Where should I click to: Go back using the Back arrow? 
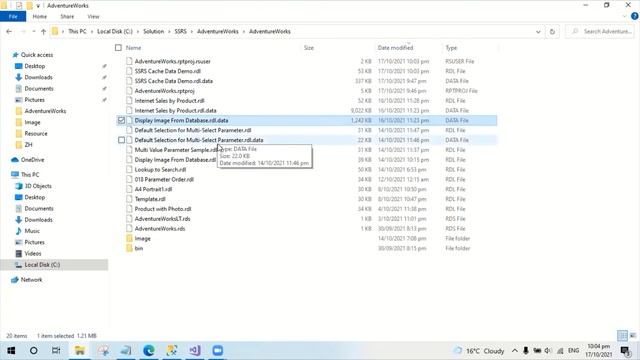tap(9, 31)
